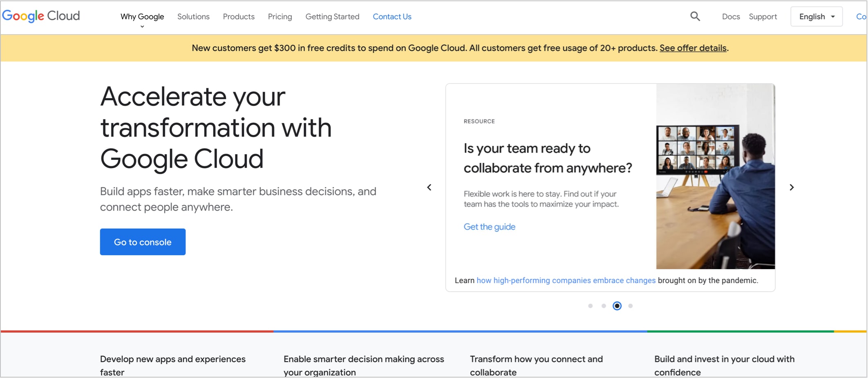The width and height of the screenshot is (868, 378).
Task: Click Enable smarter decision making text
Action: pos(364,365)
